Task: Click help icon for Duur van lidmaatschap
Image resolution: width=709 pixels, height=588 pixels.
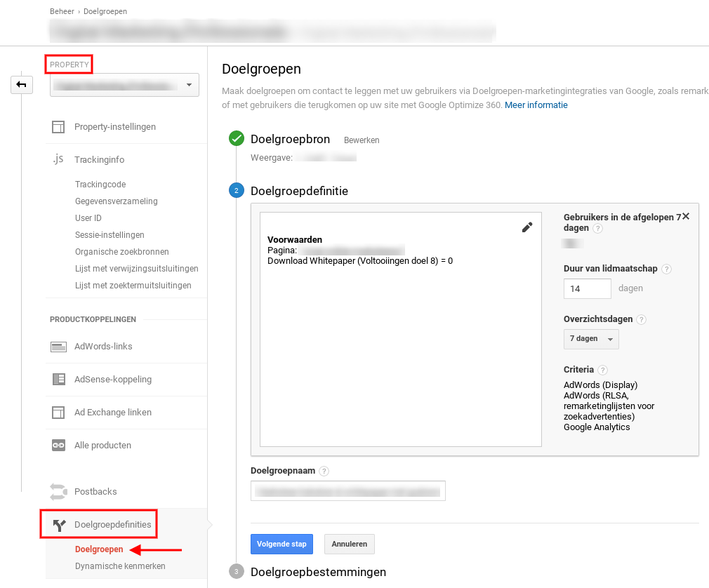Action: (666, 269)
